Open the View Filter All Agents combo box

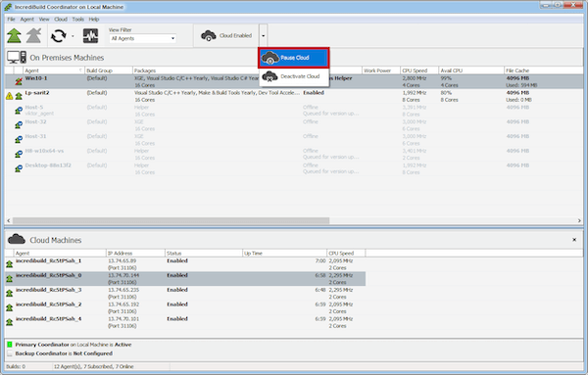pyautogui.click(x=142, y=38)
